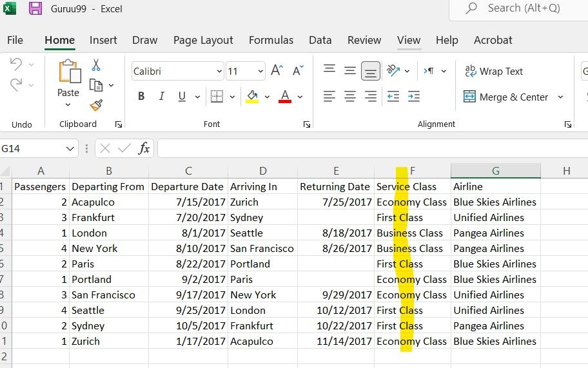Open Clipboard pane dialog launcher

(x=119, y=124)
